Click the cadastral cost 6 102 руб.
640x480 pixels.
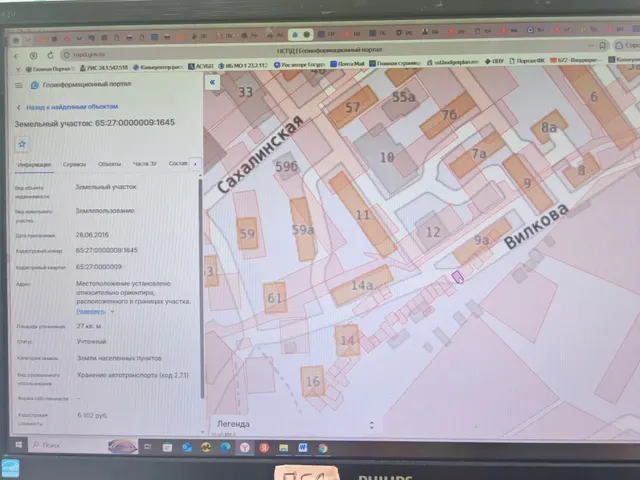click(x=92, y=416)
